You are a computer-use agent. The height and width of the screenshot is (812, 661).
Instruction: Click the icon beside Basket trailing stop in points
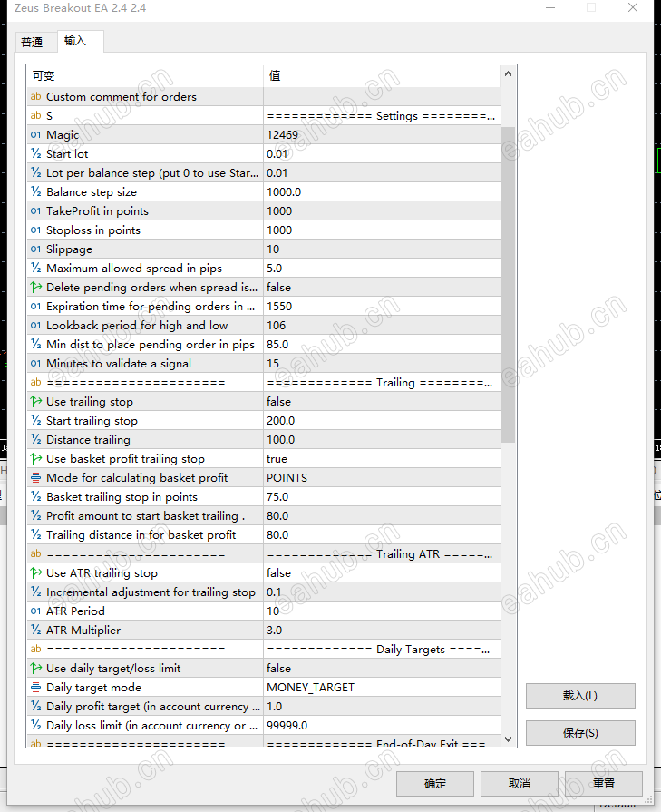pos(35,496)
